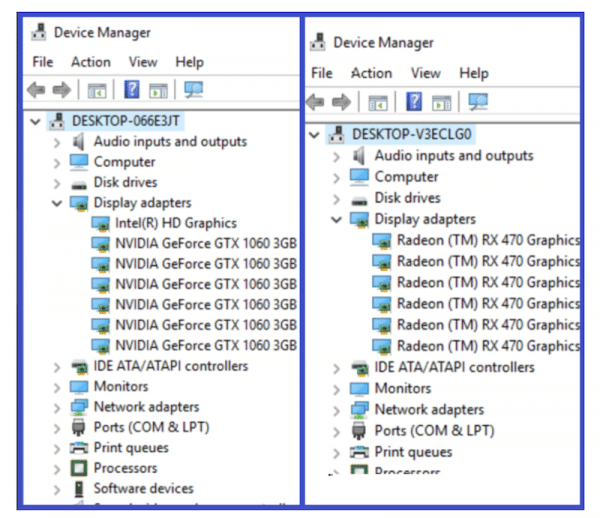Select Print queues label in right window
600x518 pixels.
click(413, 452)
